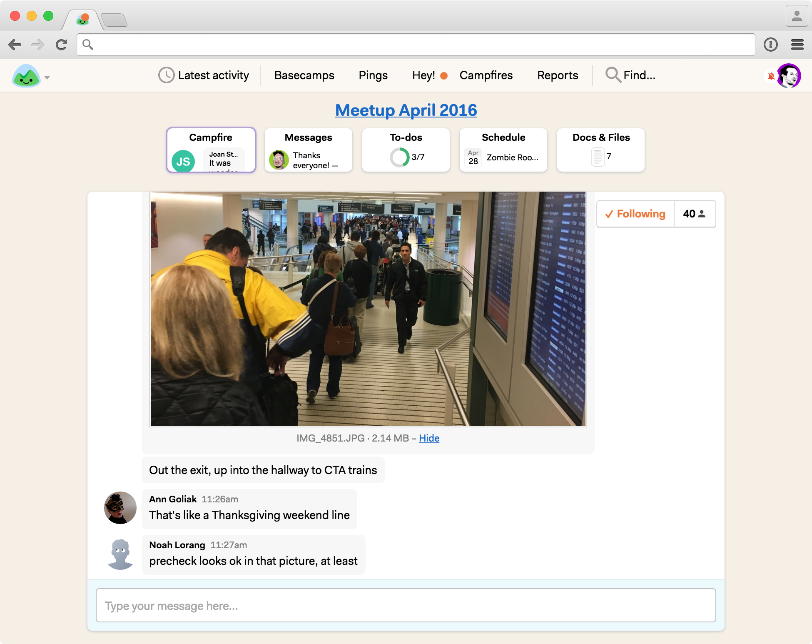Reload the page with refresh icon

[62, 45]
